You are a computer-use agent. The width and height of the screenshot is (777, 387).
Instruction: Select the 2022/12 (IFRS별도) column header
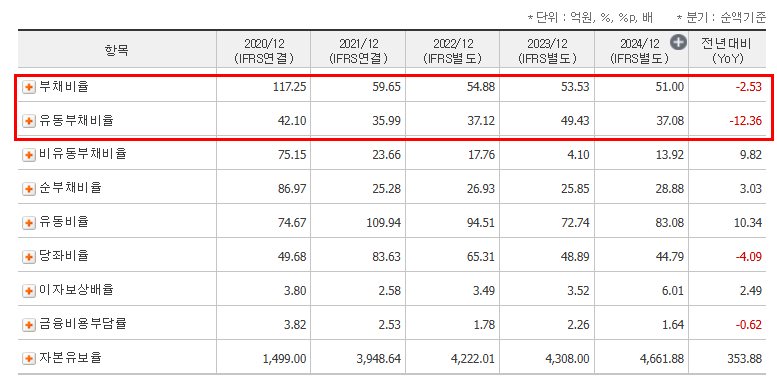click(452, 50)
